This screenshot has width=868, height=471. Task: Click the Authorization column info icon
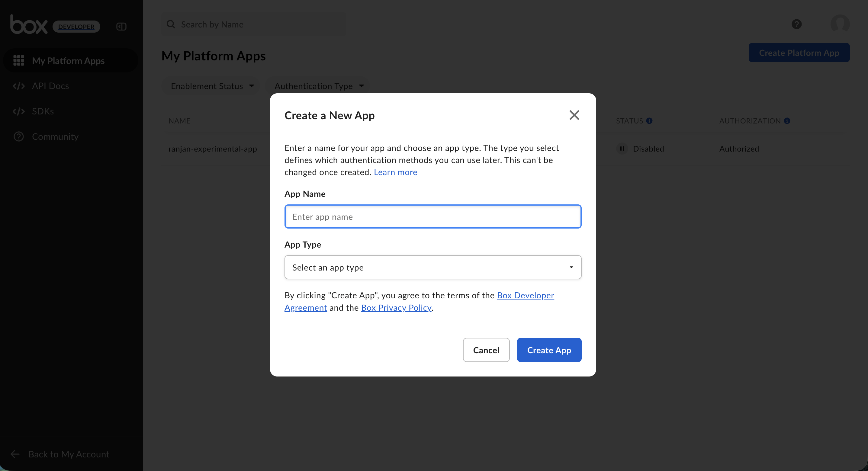click(787, 121)
